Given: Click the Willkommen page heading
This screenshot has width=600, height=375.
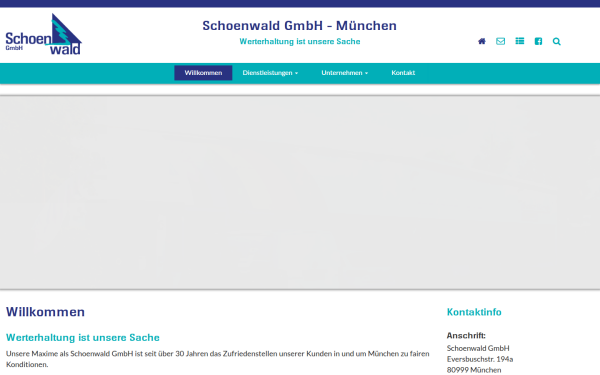Looking at the screenshot, I should [46, 312].
